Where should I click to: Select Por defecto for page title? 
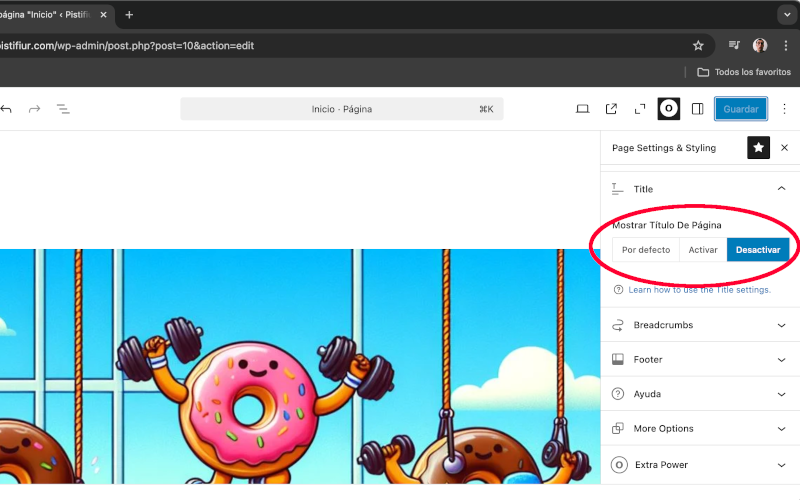[646, 250]
